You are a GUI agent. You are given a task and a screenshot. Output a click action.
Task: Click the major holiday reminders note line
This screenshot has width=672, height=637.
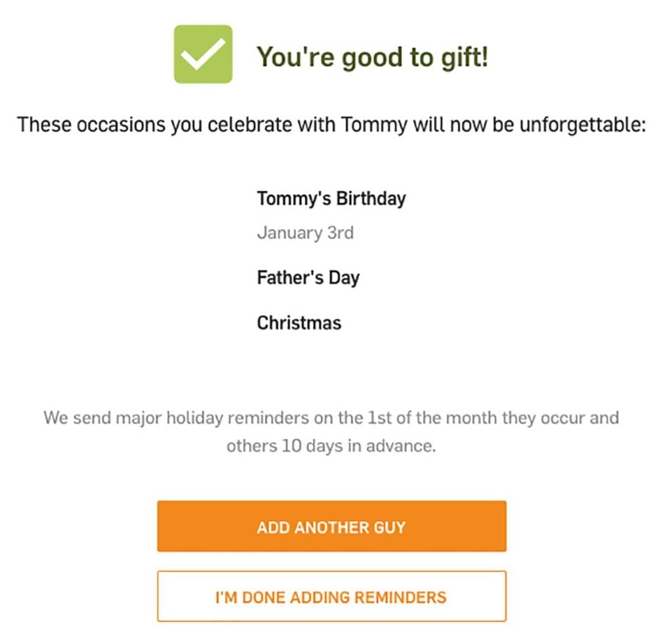331,418
